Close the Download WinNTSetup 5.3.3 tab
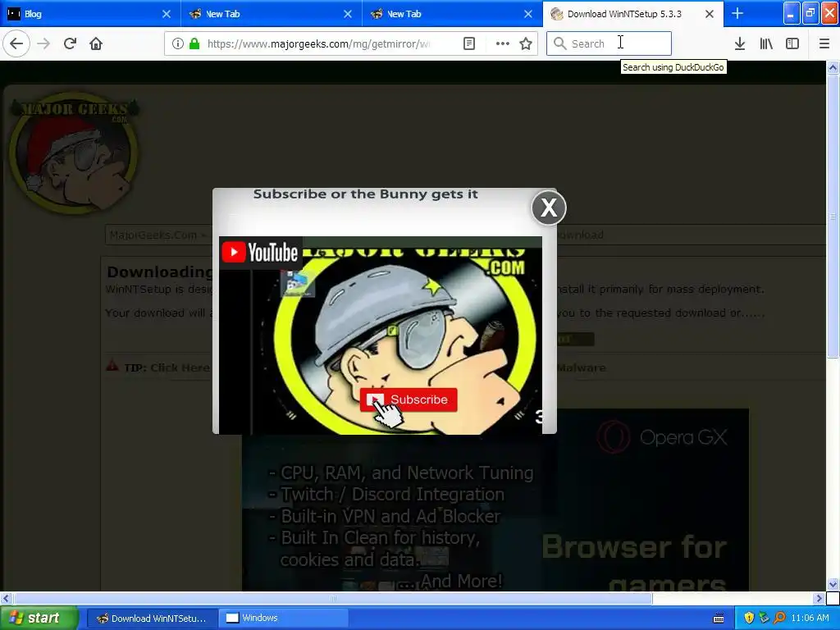 coord(710,14)
